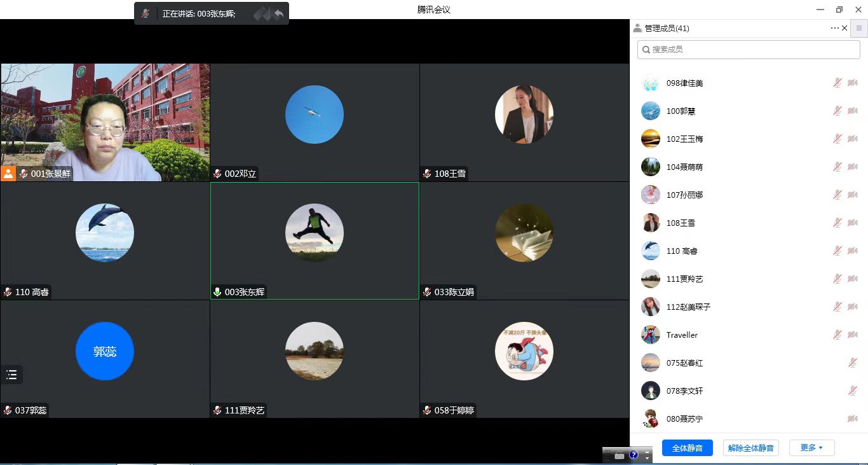
Task: Click the keyboard icon in the input language bar
Action: coord(620,455)
